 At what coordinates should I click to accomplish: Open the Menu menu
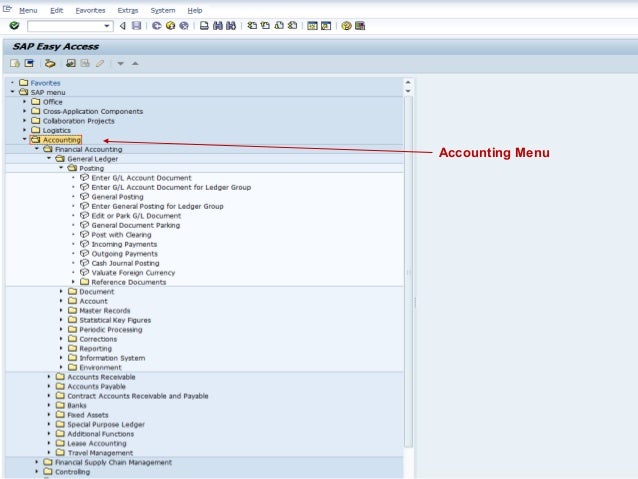pos(28,11)
